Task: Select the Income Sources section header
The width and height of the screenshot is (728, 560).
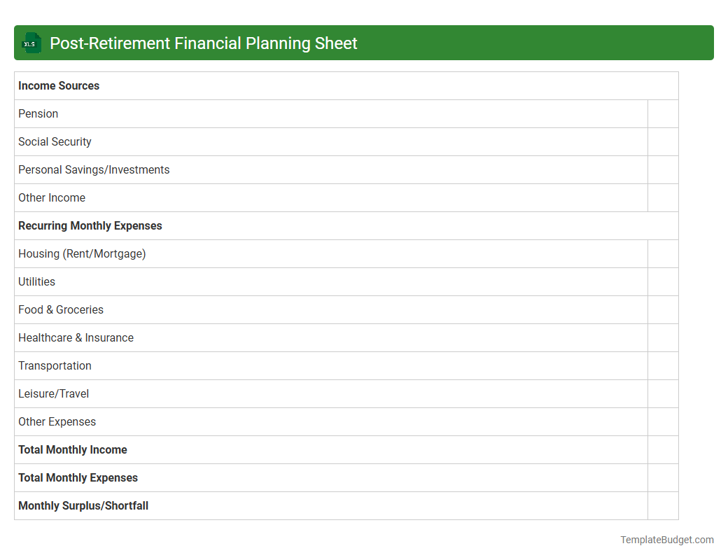Action: tap(59, 85)
